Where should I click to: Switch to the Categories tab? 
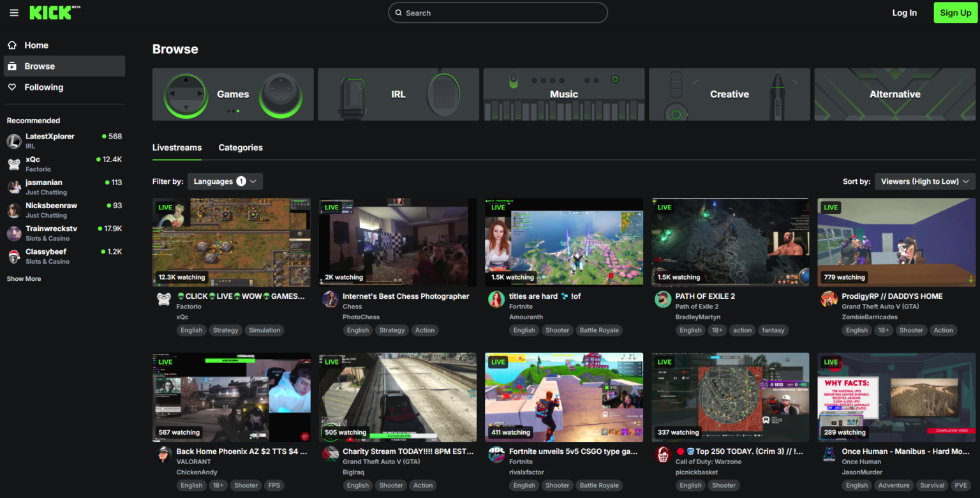click(x=241, y=147)
